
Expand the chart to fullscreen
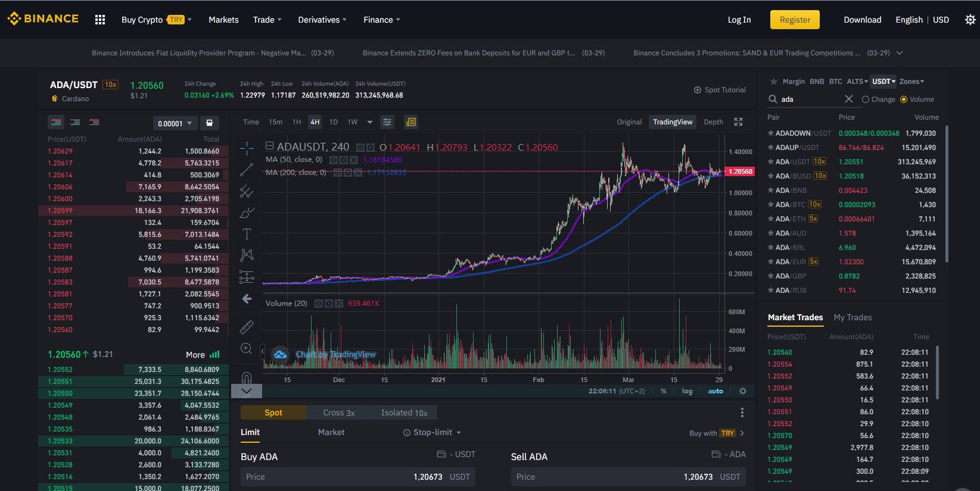click(738, 122)
